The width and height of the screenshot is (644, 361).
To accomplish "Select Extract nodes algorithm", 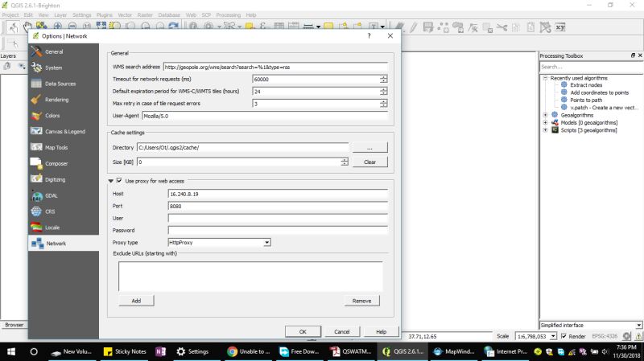I will (x=586, y=85).
